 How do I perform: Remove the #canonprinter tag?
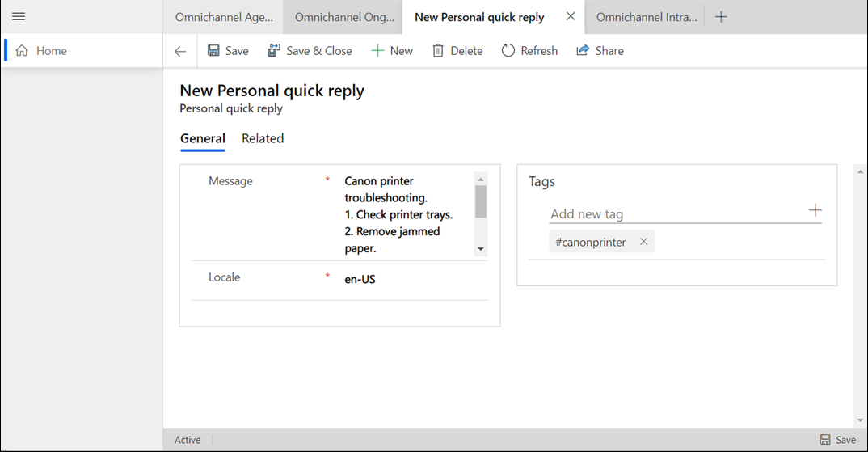pyautogui.click(x=643, y=242)
